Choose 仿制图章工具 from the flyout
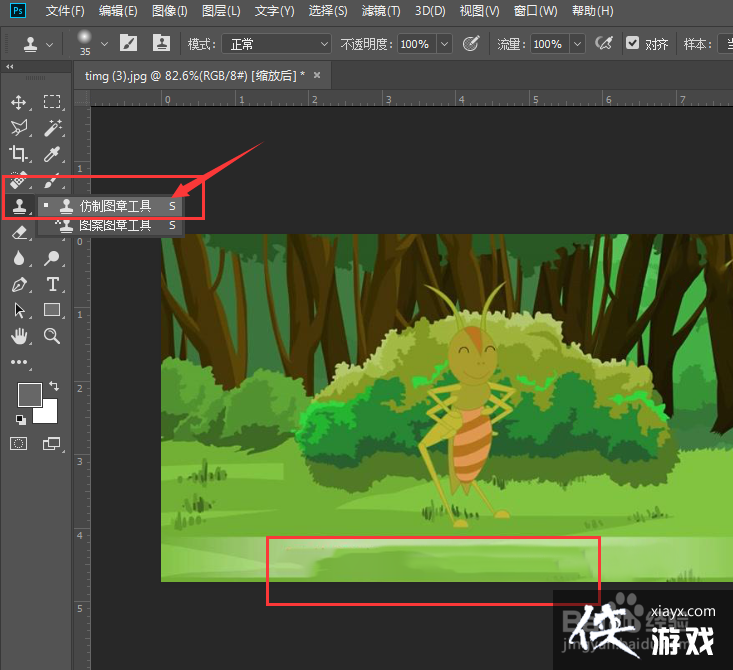Viewport: 733px width, 670px height. coord(115,206)
